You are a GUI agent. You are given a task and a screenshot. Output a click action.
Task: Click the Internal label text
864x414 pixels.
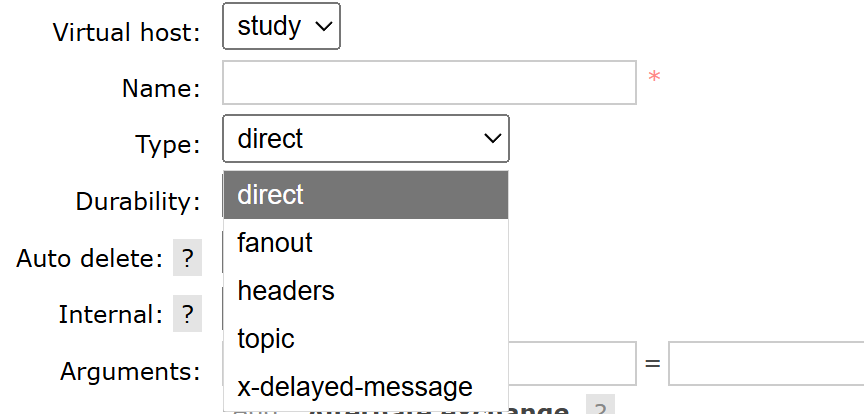(x=111, y=315)
